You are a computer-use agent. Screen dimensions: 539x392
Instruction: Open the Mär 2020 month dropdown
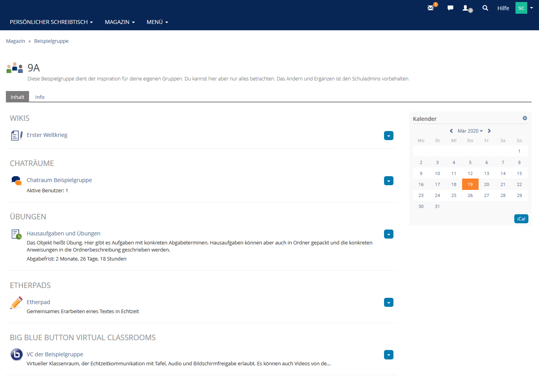(x=470, y=131)
